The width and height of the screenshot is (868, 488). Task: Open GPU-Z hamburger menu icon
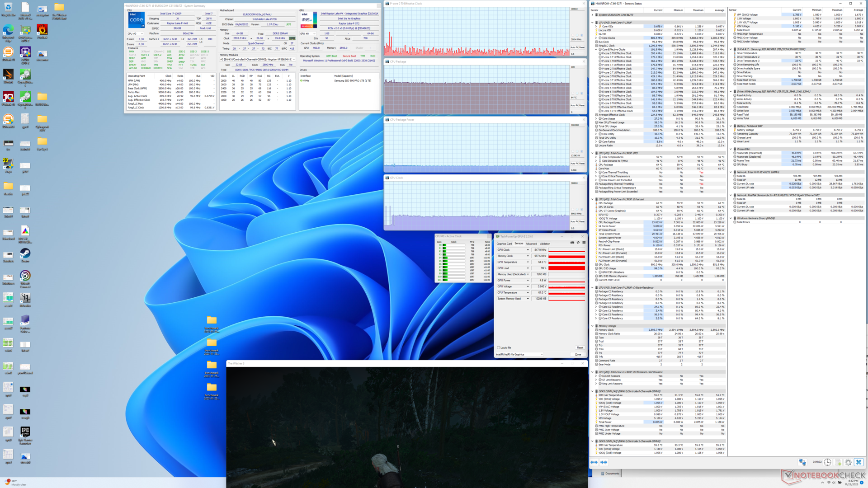tap(584, 243)
